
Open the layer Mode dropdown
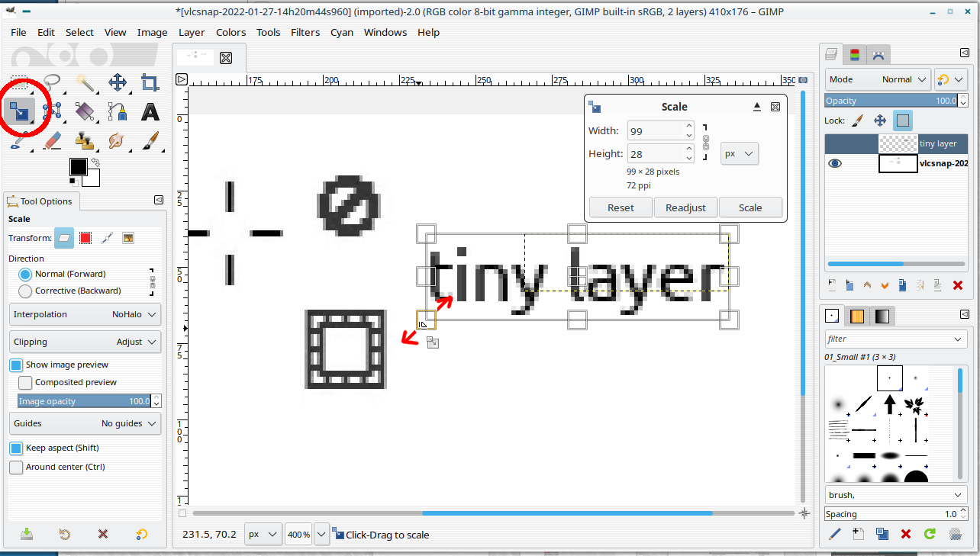878,79
